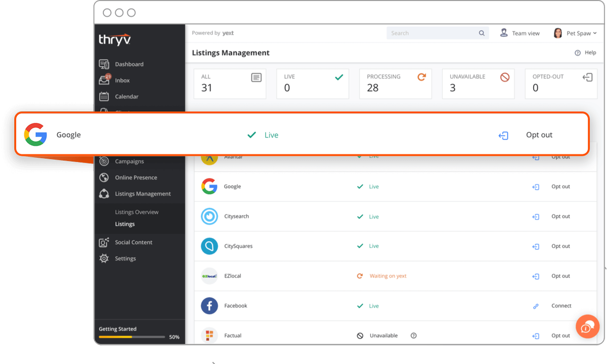Click the Settings gear icon
The height and width of the screenshot is (364, 607).
pos(104,258)
